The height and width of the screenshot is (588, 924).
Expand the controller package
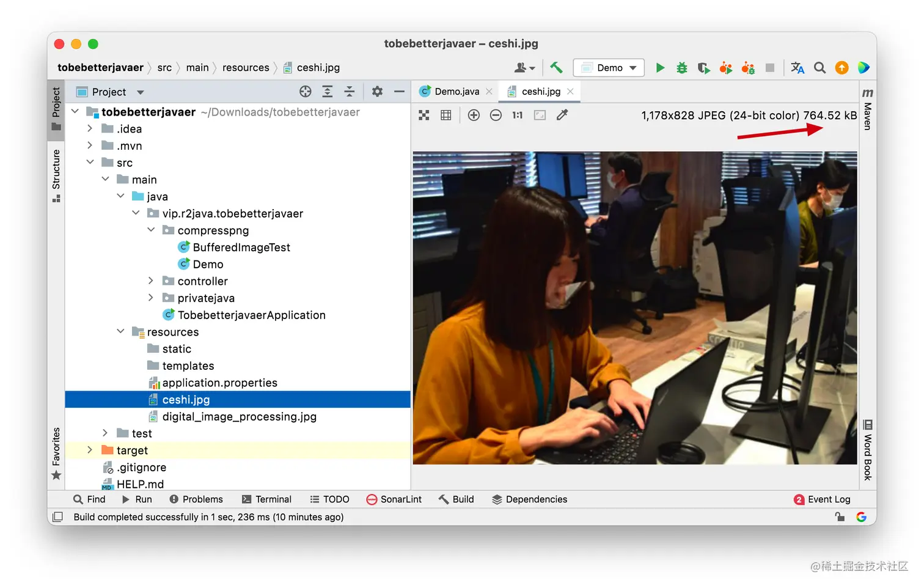(151, 281)
